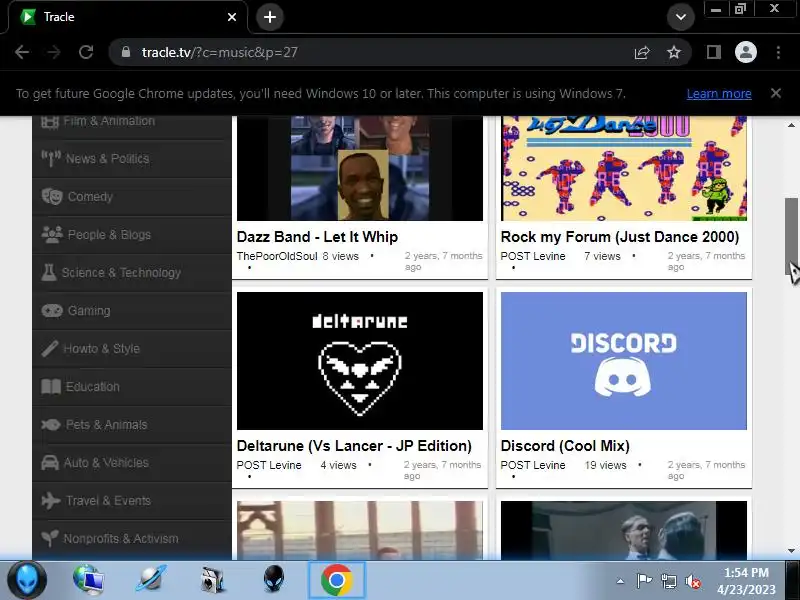Open the Windows Start alien orb
Screen dimensions: 800x600
click(27, 581)
